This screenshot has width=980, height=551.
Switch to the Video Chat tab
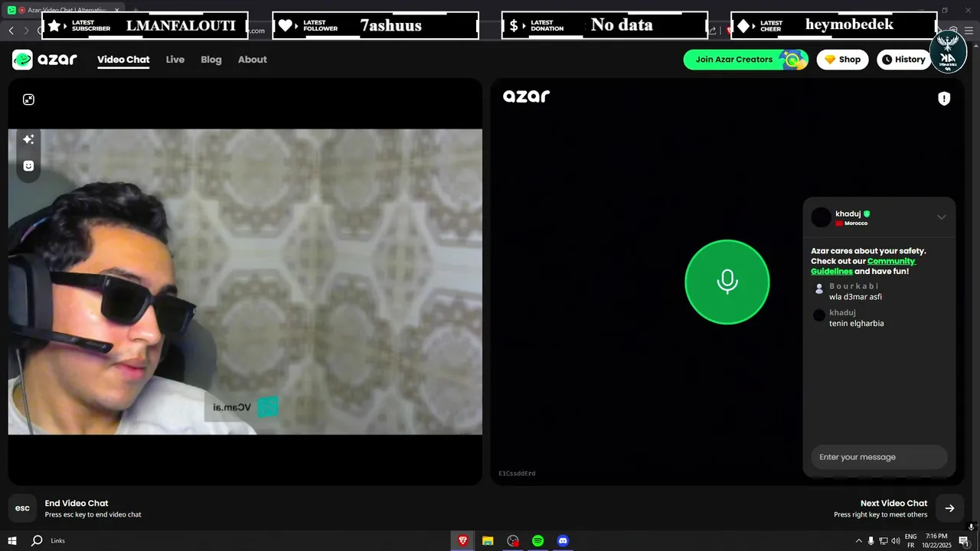tap(123, 60)
